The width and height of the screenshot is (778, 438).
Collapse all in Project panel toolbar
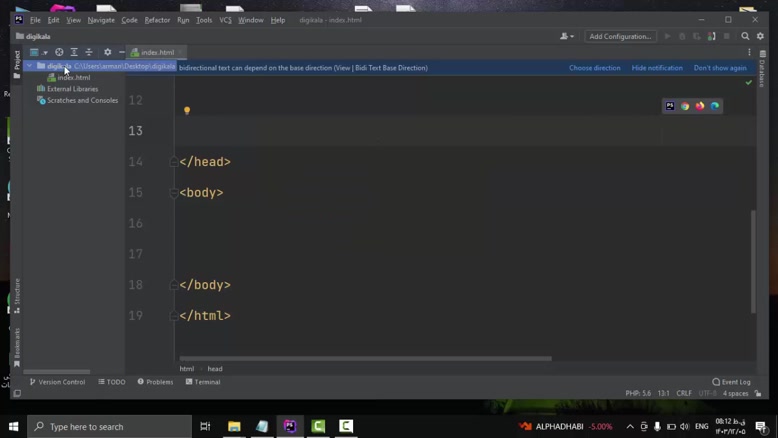88,52
